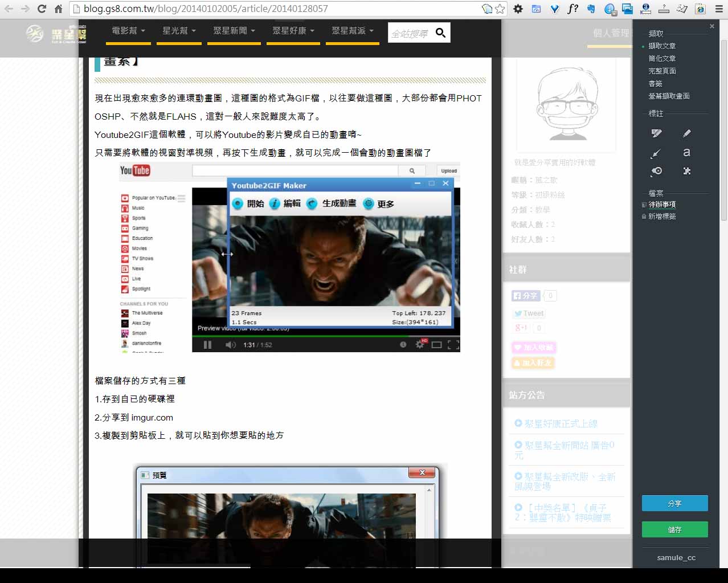This screenshot has width=728, height=583.
Task: Close the Evernote clipper panel
Action: pyautogui.click(x=711, y=26)
